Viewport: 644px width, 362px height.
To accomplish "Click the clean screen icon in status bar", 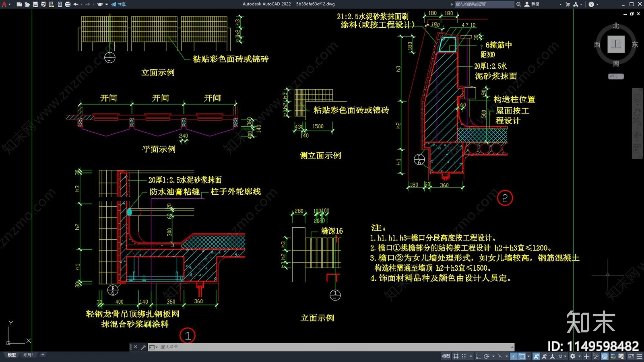I will coord(631,356).
